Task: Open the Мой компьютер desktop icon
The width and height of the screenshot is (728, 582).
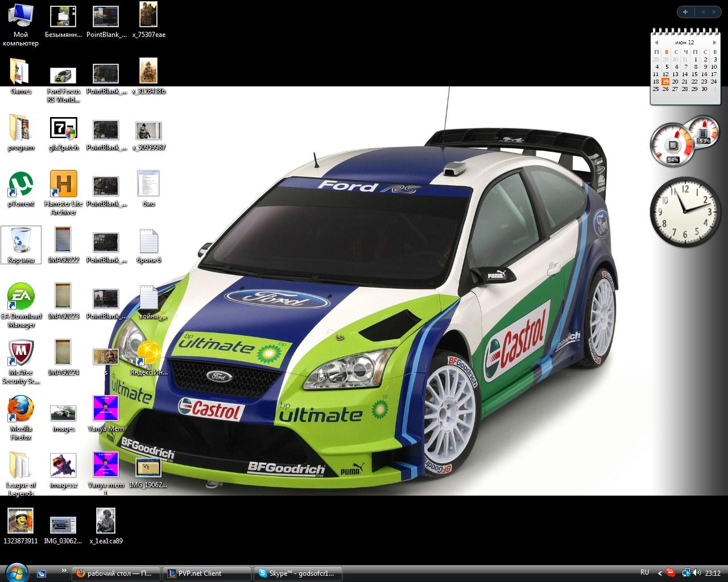Action: coord(20,17)
